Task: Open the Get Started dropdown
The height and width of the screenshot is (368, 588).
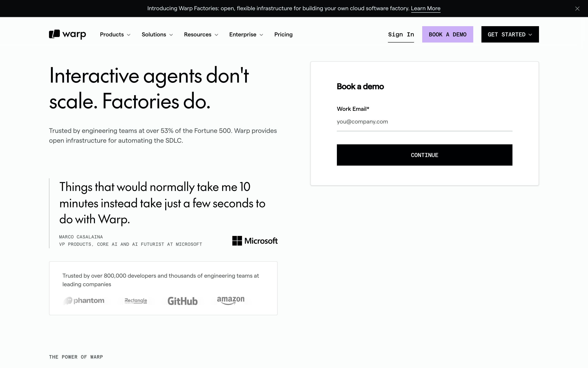Action: click(x=510, y=34)
